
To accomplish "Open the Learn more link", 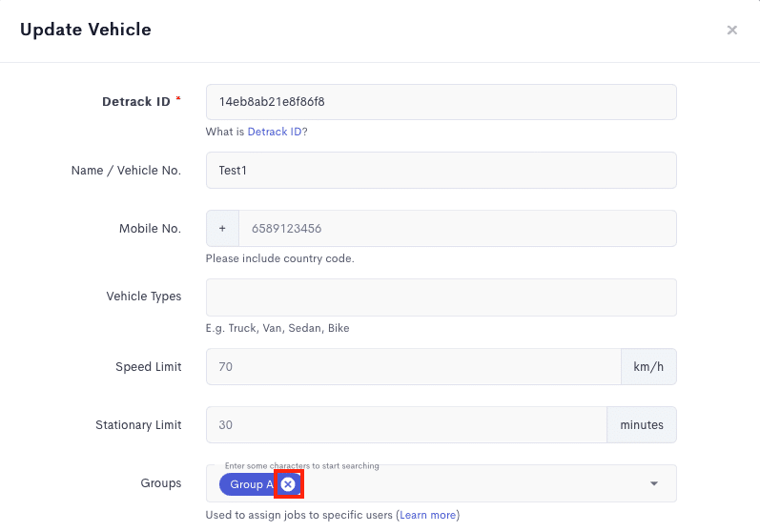I will tap(427, 515).
